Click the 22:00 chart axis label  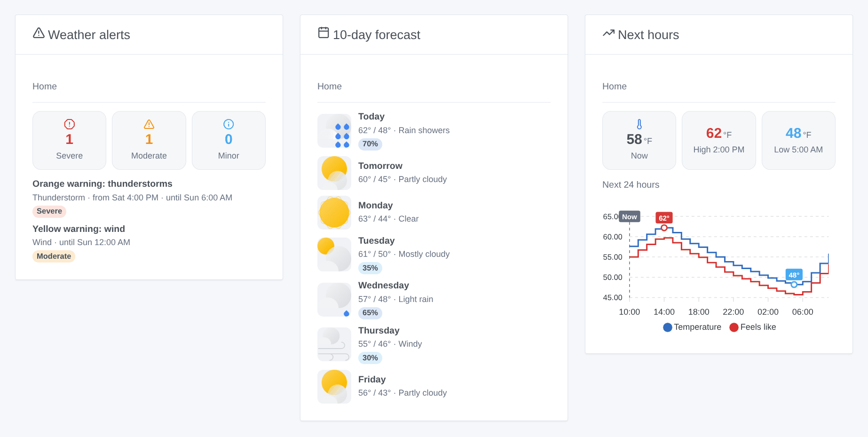734,312
